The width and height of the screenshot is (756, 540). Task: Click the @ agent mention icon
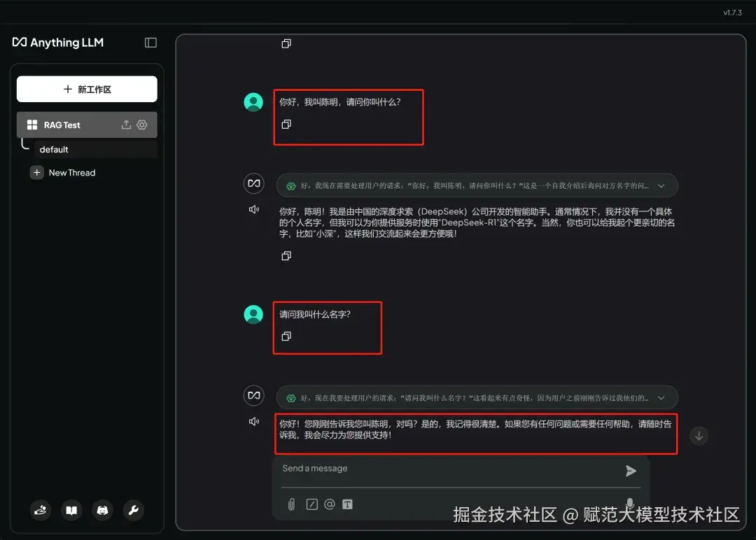329,504
